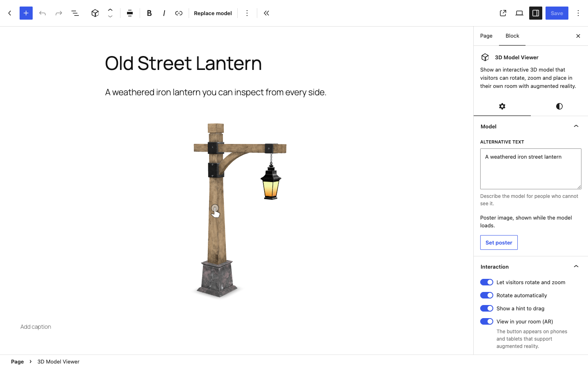Undo the last change
This screenshot has height=368, width=588.
coord(42,13)
